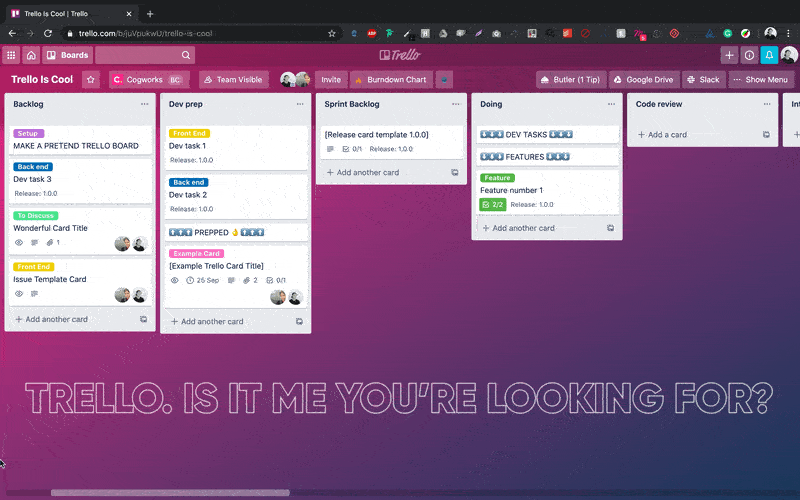Click card template icon in Dev prep list
Image resolution: width=800 pixels, height=500 pixels.
(299, 322)
